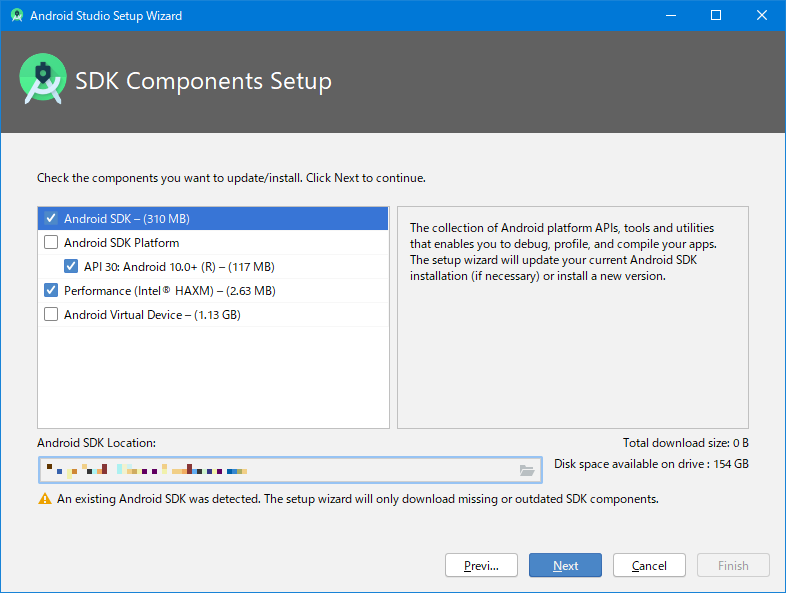Image resolution: width=786 pixels, height=593 pixels.
Task: Click the disabled Finish button
Action: tap(733, 565)
